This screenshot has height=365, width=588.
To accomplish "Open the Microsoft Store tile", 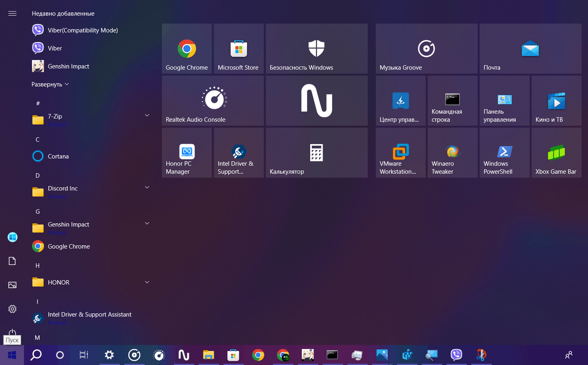I will click(x=239, y=48).
